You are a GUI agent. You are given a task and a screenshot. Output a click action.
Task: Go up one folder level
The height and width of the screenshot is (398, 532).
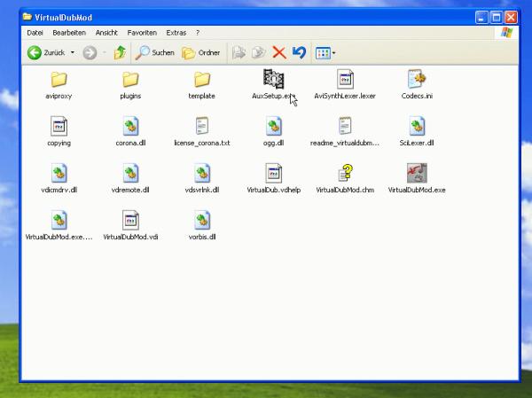[120, 52]
